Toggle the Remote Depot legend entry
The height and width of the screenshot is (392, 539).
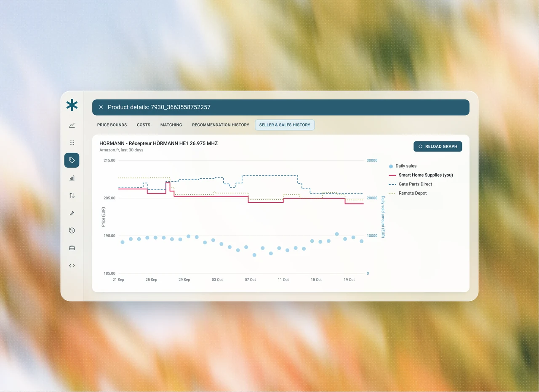pyautogui.click(x=407, y=193)
